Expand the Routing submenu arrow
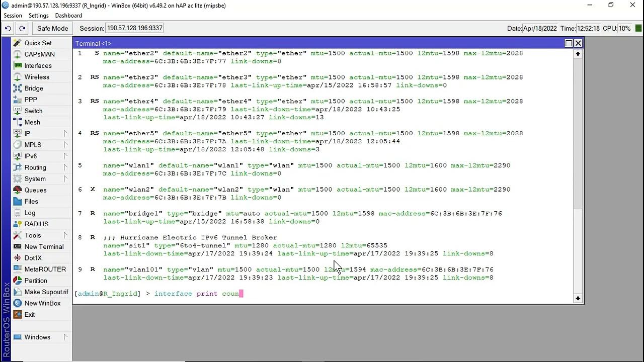Viewport: 644px width, 362px height. (x=65, y=167)
